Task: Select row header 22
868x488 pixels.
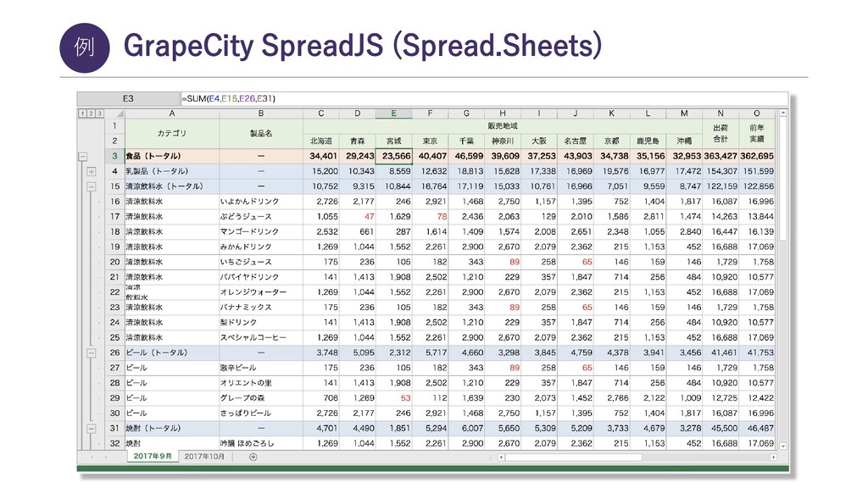Action: [x=114, y=292]
